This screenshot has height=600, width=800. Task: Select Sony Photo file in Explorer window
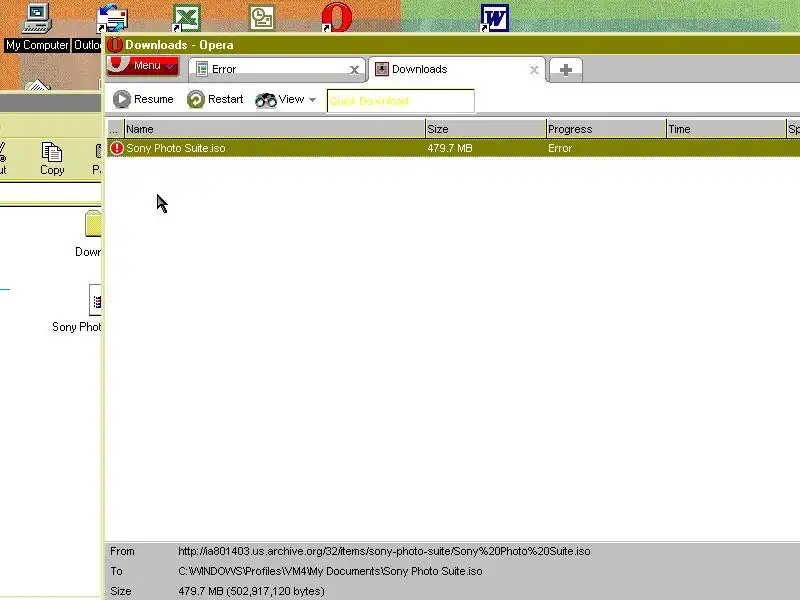[x=79, y=308]
